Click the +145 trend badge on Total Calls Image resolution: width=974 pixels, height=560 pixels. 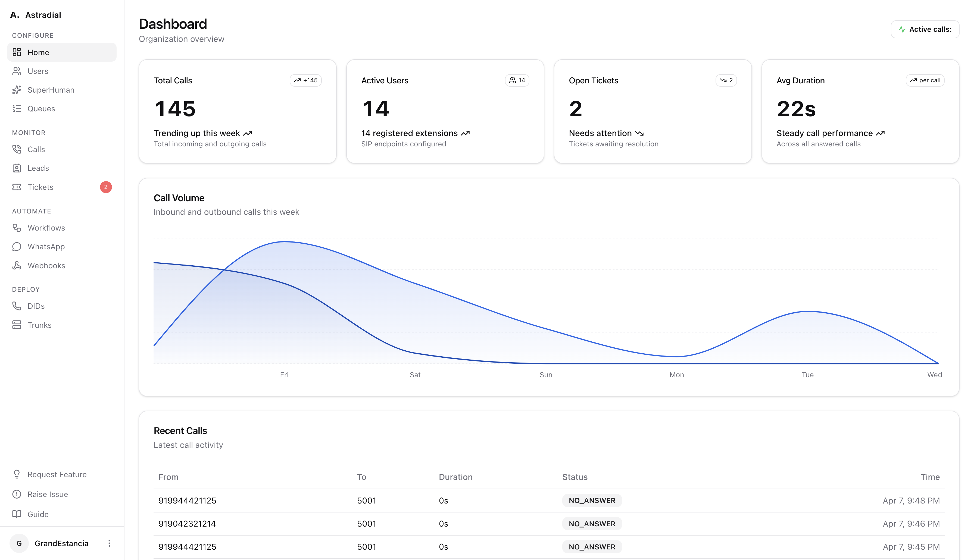pos(305,80)
